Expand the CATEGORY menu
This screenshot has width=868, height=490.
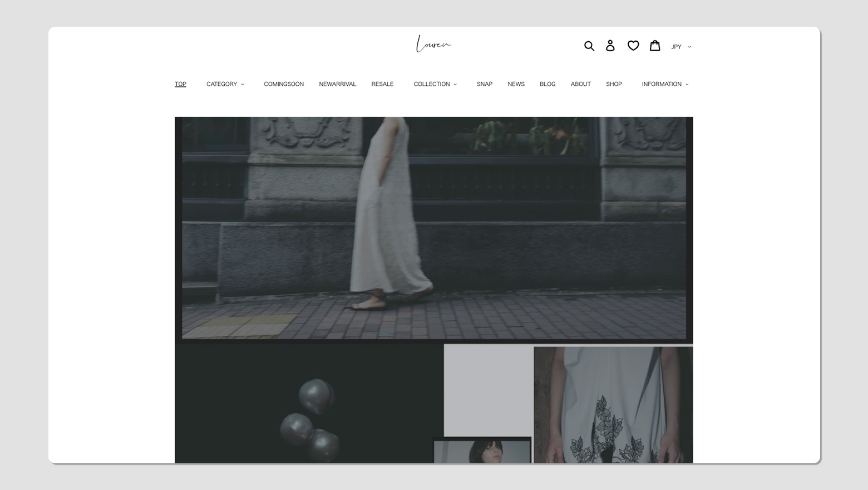[225, 84]
